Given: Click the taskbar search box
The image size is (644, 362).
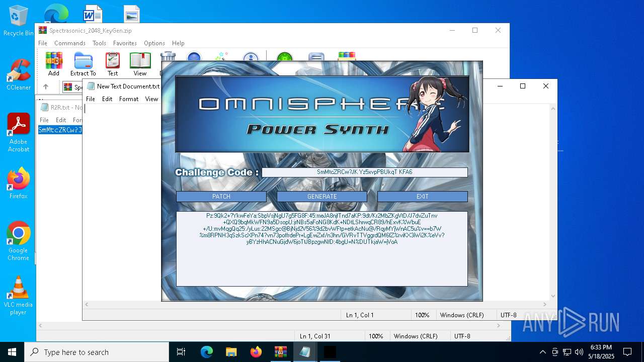Looking at the screenshot, I should point(97,352).
